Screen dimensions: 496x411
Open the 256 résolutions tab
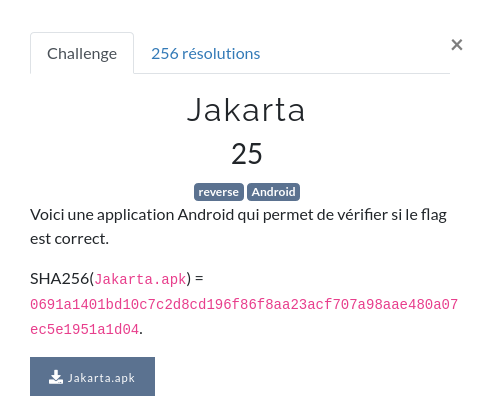tap(205, 53)
